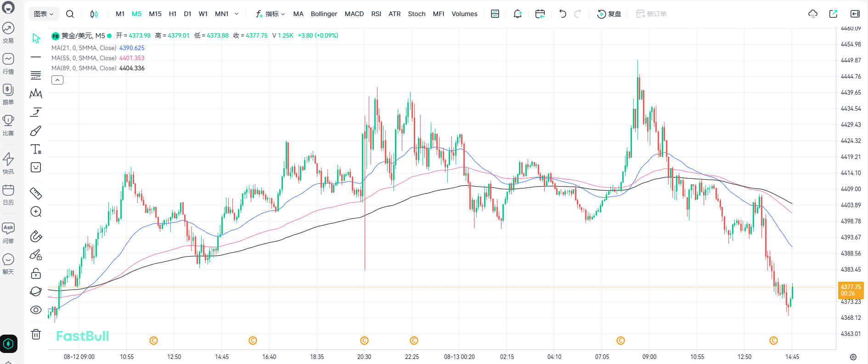Open the 跟单 copy trading section
This screenshot has width=868, height=364.
[8, 94]
